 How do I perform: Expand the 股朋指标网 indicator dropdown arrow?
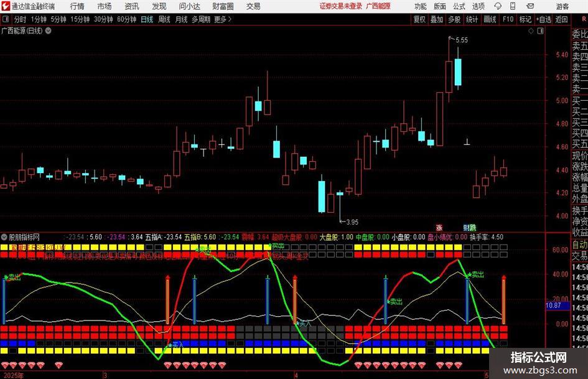[x=4, y=237]
